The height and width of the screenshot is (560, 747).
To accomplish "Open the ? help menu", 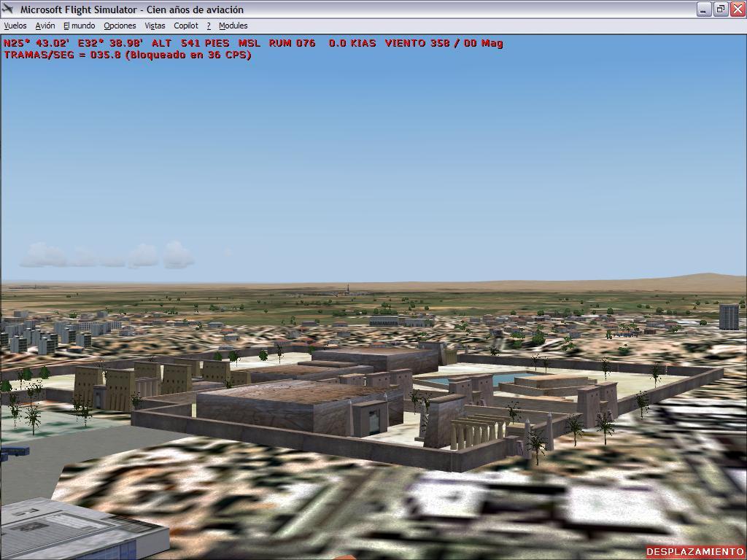I will [209, 26].
